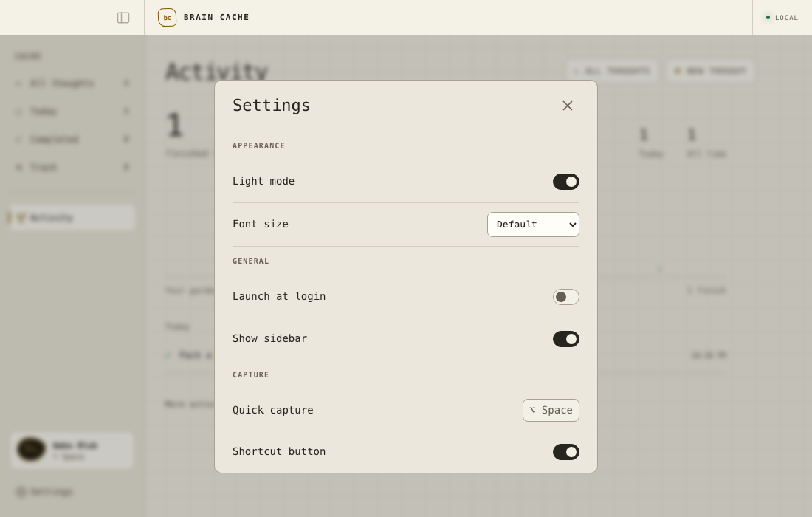Click the CAPTURE section heading

[251, 374]
